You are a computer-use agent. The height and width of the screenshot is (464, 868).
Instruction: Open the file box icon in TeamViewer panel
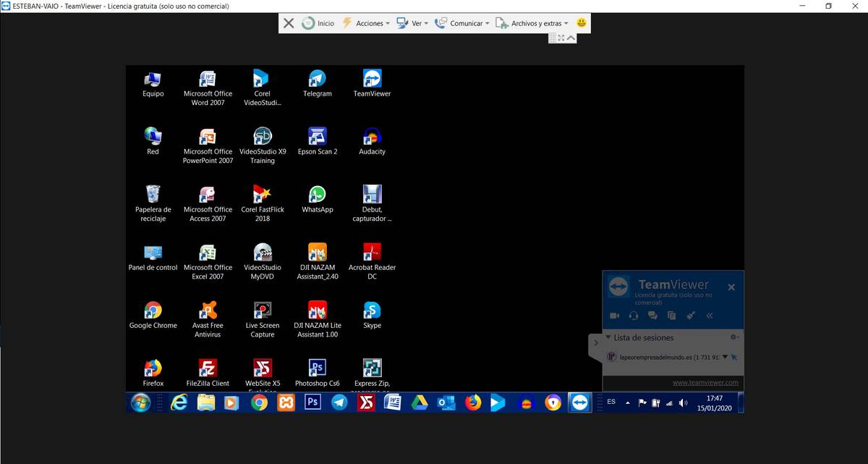671,316
